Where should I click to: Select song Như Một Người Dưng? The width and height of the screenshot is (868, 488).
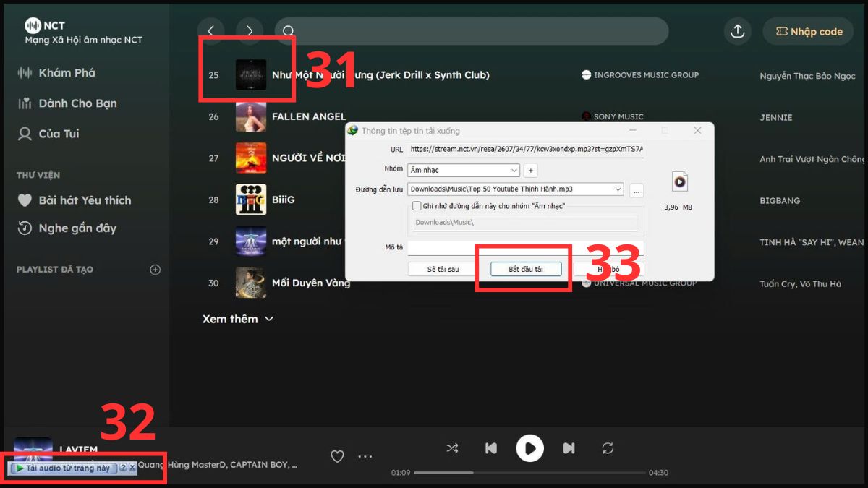380,74
